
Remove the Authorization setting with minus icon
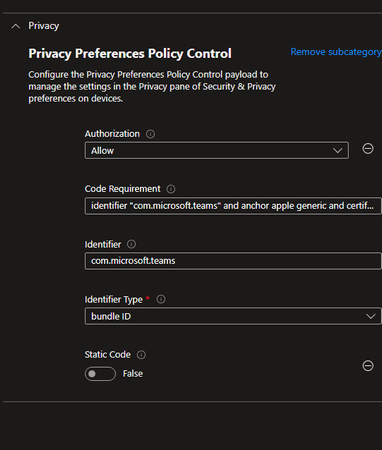pos(368,149)
